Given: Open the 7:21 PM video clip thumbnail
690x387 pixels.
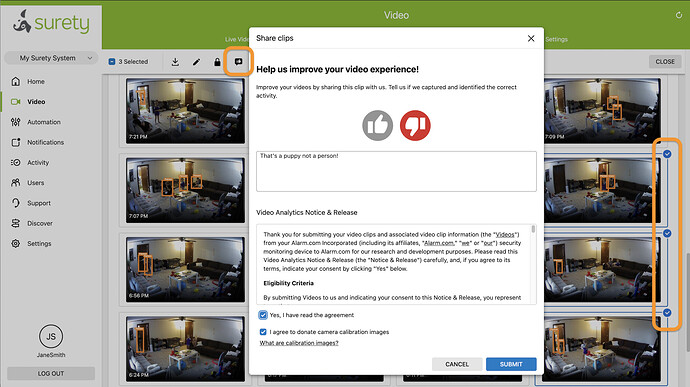Looking at the screenshot, I should click(x=185, y=111).
